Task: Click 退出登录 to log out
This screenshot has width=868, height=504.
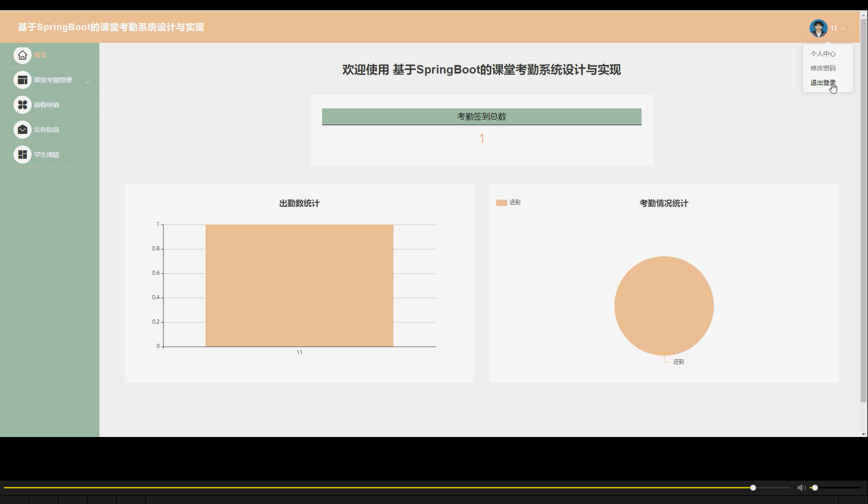Action: (823, 82)
